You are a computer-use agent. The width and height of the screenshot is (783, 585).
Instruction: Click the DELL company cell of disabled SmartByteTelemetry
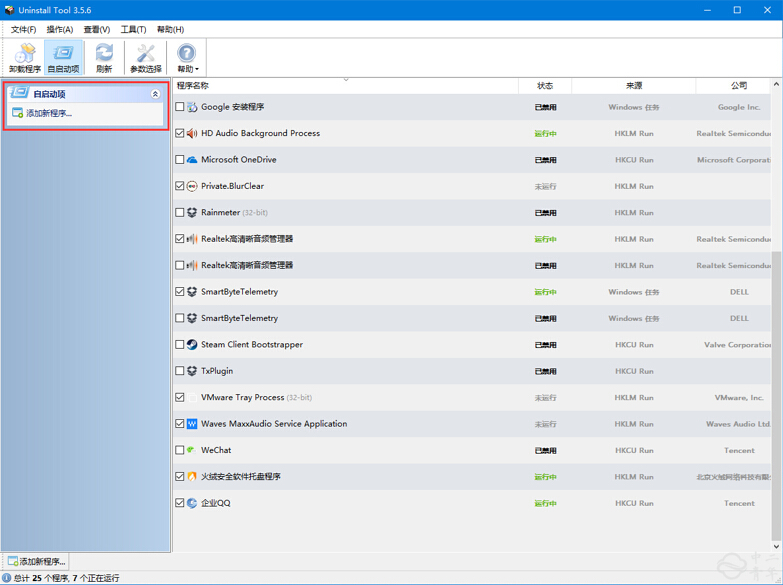pyautogui.click(x=739, y=318)
